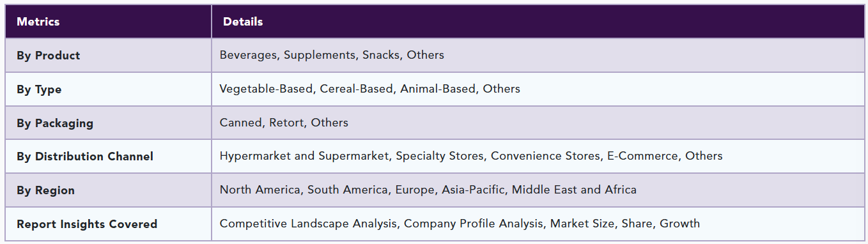
Task: Click Market Size, Share, Growth text
Action: coord(625,224)
